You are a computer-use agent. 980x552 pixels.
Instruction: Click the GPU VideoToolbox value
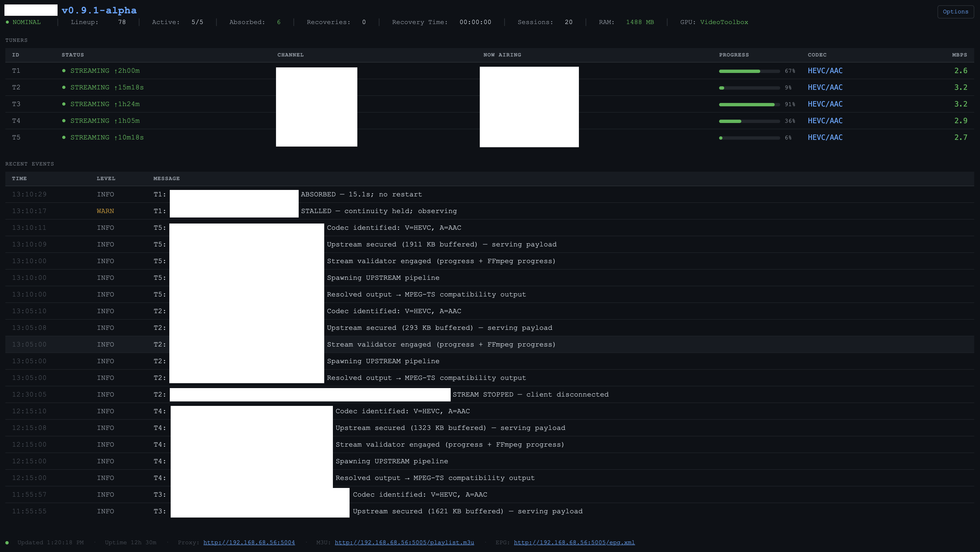point(724,22)
